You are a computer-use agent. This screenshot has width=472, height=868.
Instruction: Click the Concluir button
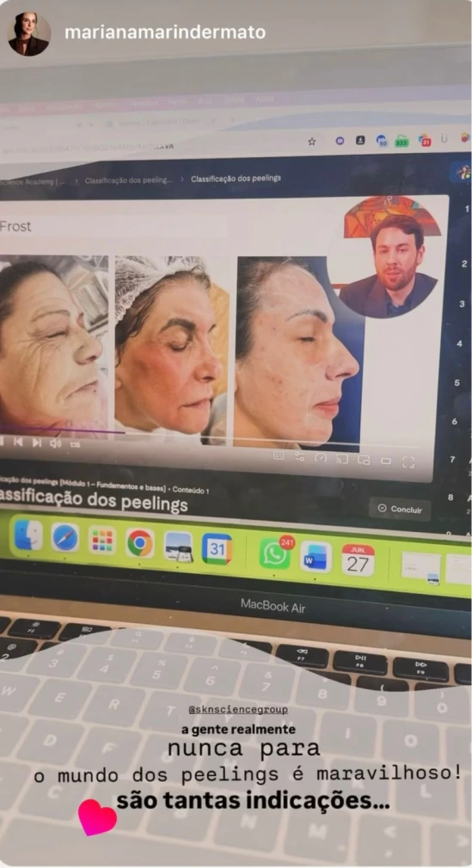coord(400,509)
